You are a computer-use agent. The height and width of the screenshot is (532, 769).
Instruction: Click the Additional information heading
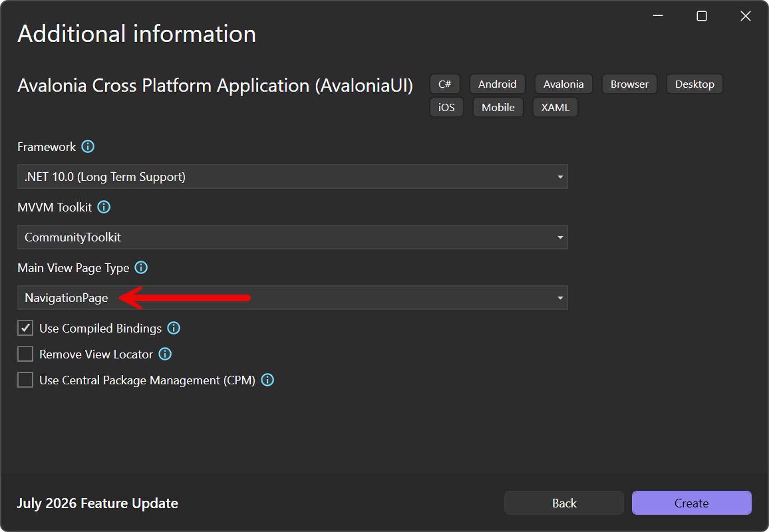(136, 34)
